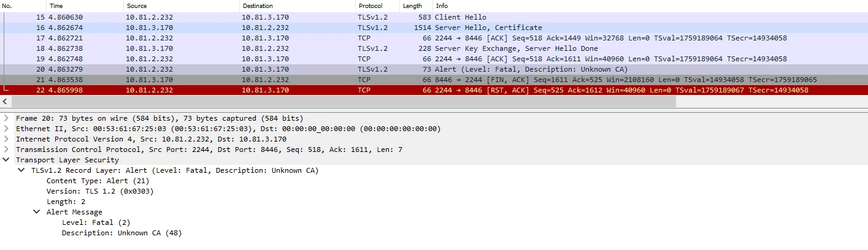Click the Source column header
Viewport: 868px width, 250px height.
182,6
